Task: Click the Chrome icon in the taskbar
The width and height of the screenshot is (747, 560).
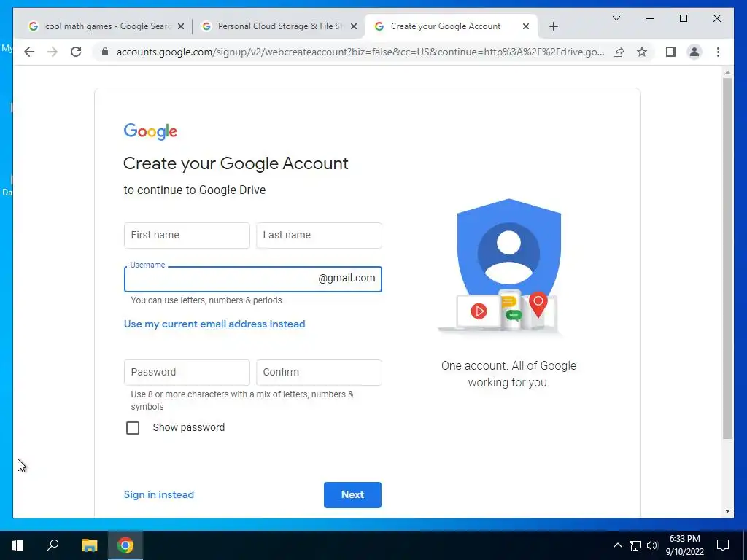Action: point(125,545)
